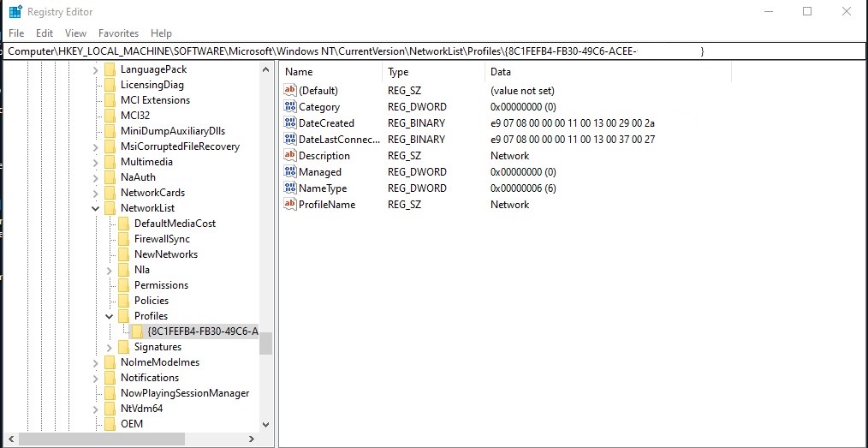Maximize the Registry Editor window

click(807, 11)
